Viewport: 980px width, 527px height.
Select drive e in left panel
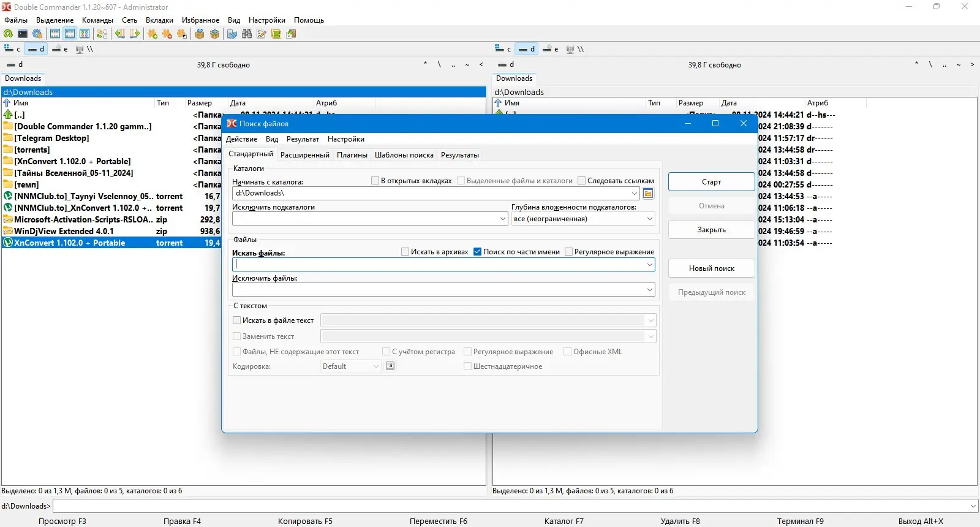pyautogui.click(x=60, y=49)
